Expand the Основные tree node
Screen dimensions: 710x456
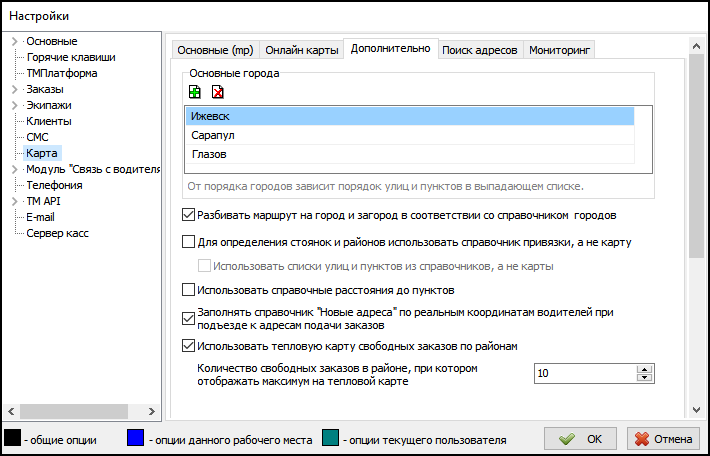tap(14, 41)
